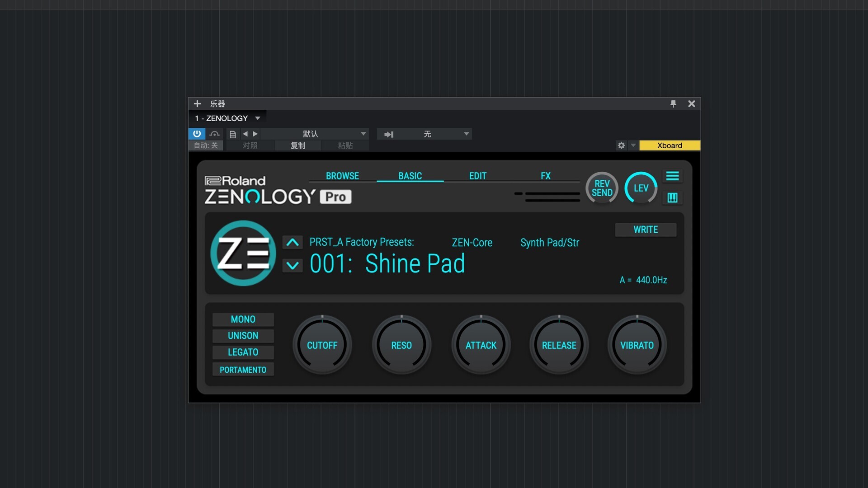Go to next preset with right arrow
868x488 pixels.
tap(255, 134)
